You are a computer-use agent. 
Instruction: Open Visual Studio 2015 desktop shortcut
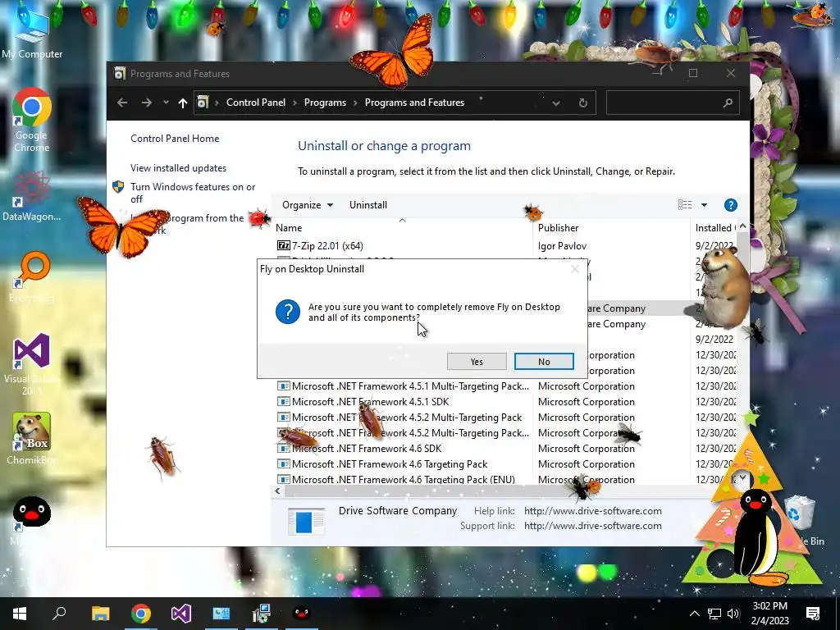pyautogui.click(x=31, y=364)
